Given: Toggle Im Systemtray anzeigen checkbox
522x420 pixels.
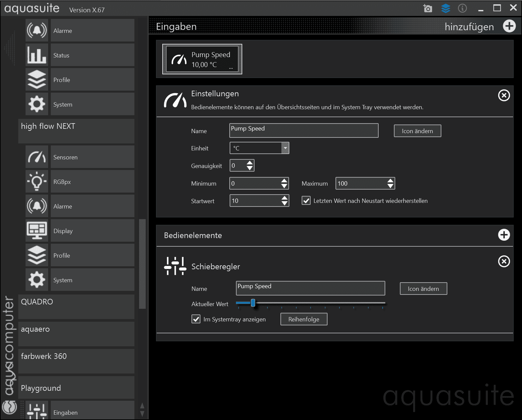Looking at the screenshot, I should [196, 319].
